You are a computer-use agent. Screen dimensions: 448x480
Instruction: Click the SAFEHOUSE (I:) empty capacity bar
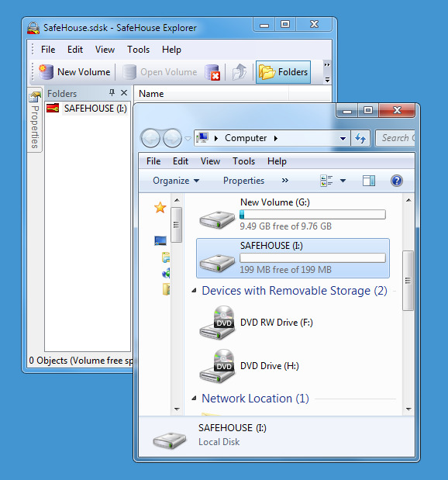point(312,257)
